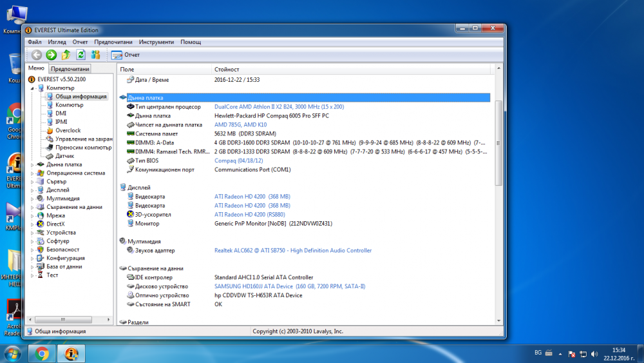Click the Back navigation arrow in toolbar

point(37,55)
